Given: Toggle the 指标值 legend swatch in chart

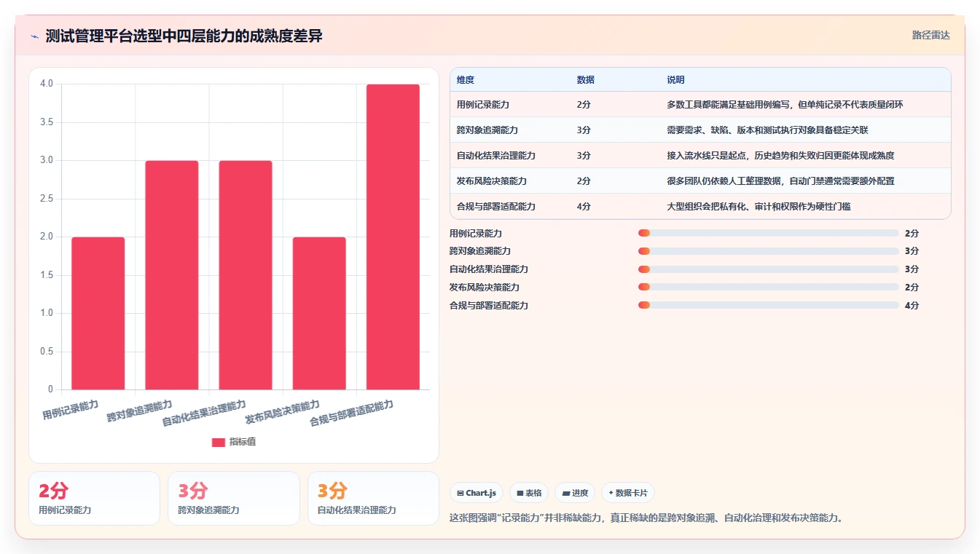Looking at the screenshot, I should pyautogui.click(x=219, y=442).
